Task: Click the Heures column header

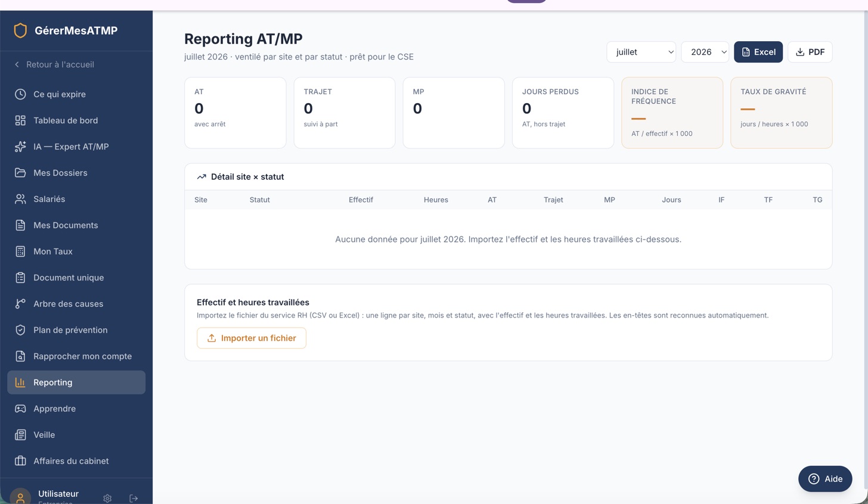Action: [436, 200]
